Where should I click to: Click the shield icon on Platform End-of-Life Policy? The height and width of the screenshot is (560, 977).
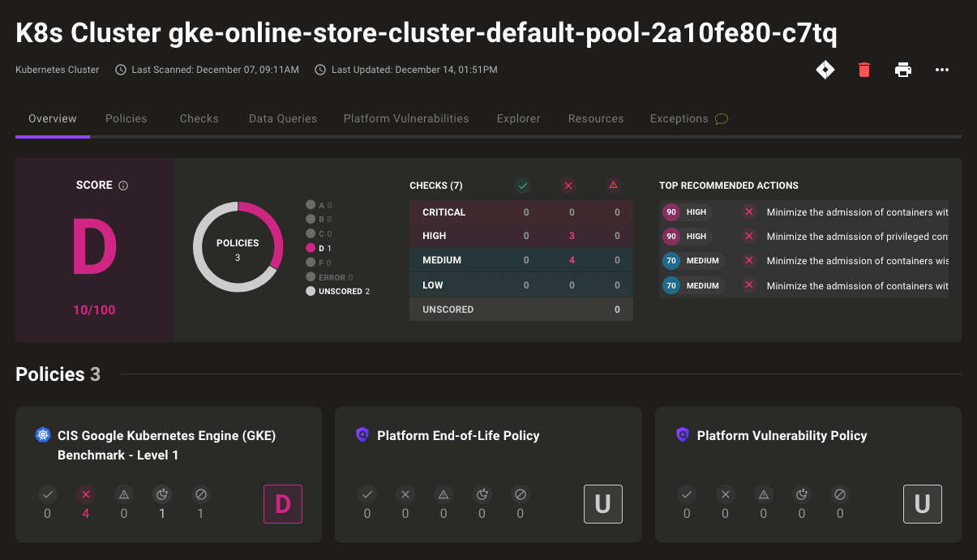coord(362,435)
